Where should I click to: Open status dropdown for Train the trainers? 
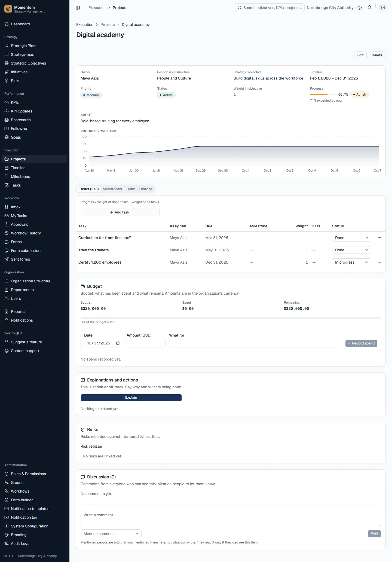(x=351, y=250)
